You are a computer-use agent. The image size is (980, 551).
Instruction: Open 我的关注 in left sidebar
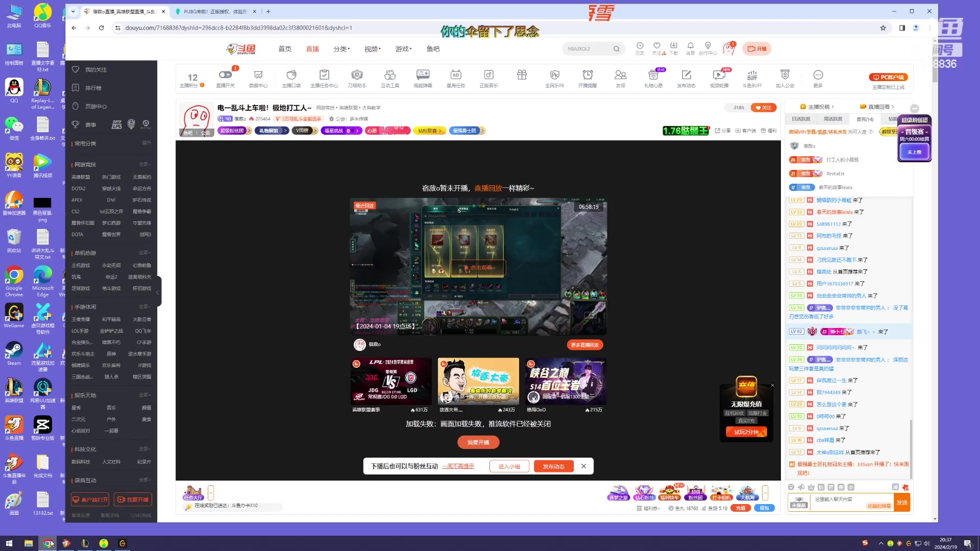(x=95, y=69)
